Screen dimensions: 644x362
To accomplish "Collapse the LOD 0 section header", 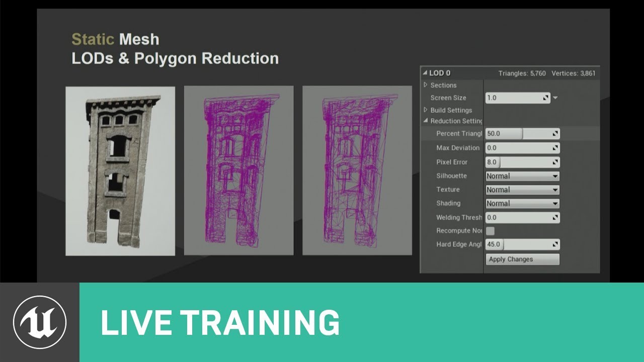I will point(426,73).
